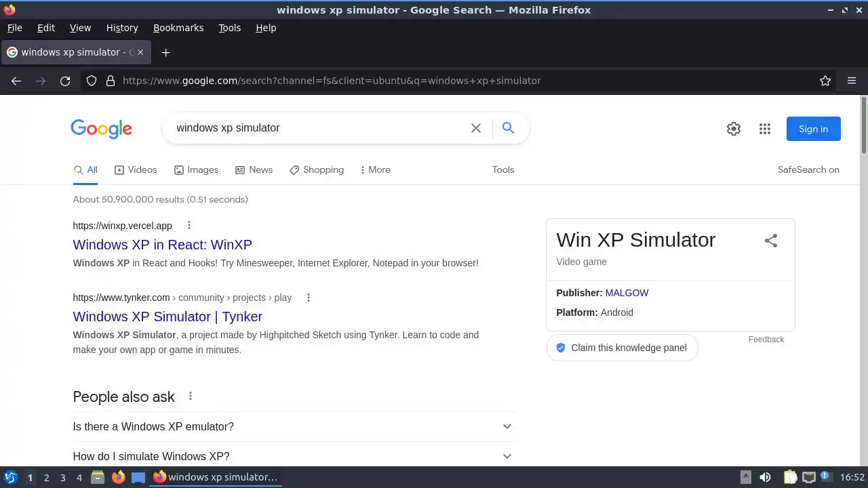This screenshot has height=488, width=868.
Task: Click into the Google search input field
Action: (319, 128)
